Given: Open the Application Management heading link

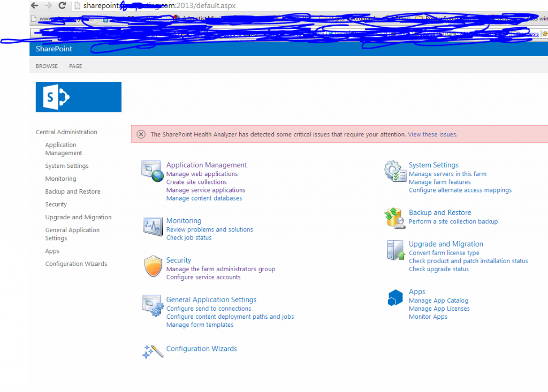Looking at the screenshot, I should coord(207,165).
